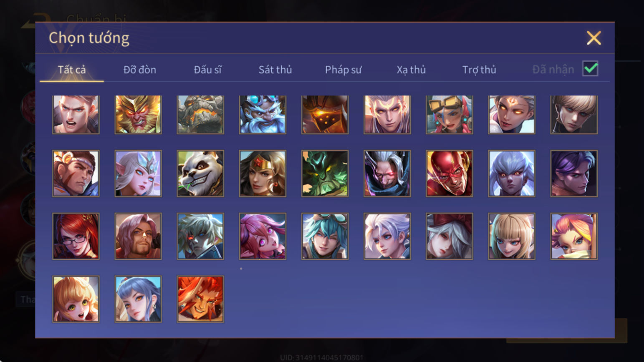Screen dimensions: 644x362
Task: Pick the red-haired glasses woman hero
Action: coord(76,236)
